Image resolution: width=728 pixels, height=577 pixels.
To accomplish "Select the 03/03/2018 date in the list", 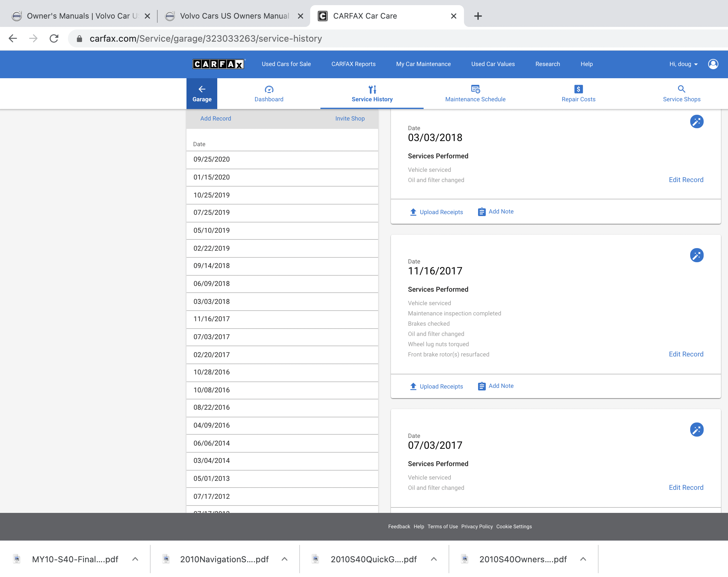I will pos(282,301).
